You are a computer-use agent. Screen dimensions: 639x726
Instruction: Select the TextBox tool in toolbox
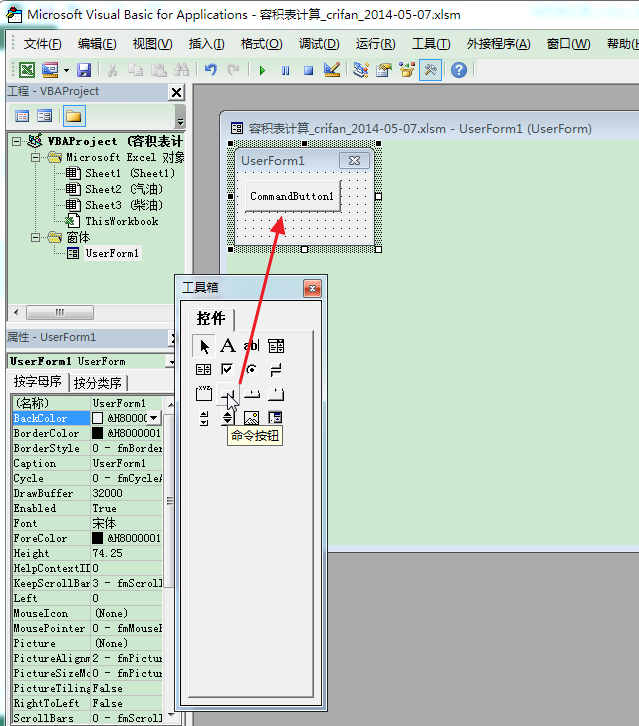[251, 346]
